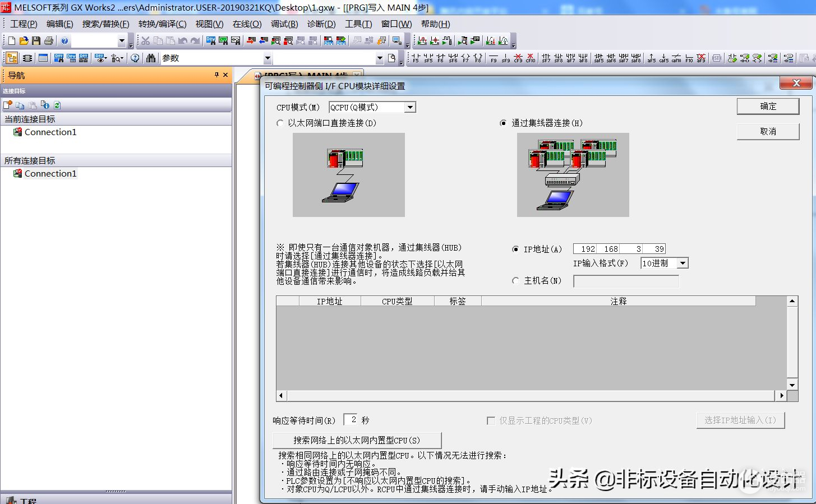Open the 在线(O) menu
Screen dimensions: 816x504
[247, 24]
